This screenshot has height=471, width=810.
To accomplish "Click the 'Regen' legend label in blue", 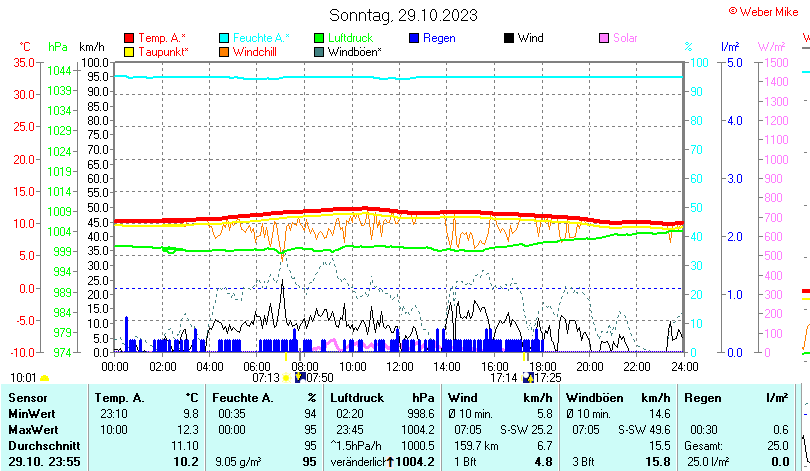I will point(439,38).
